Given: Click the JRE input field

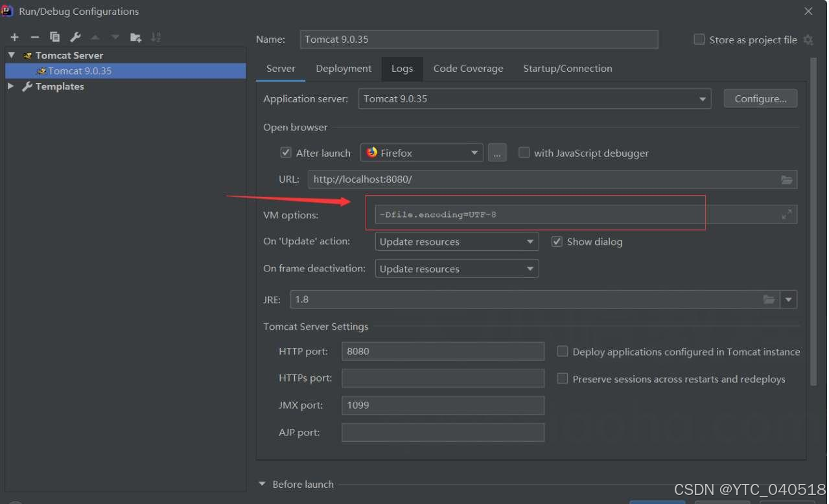Looking at the screenshot, I should pos(535,299).
